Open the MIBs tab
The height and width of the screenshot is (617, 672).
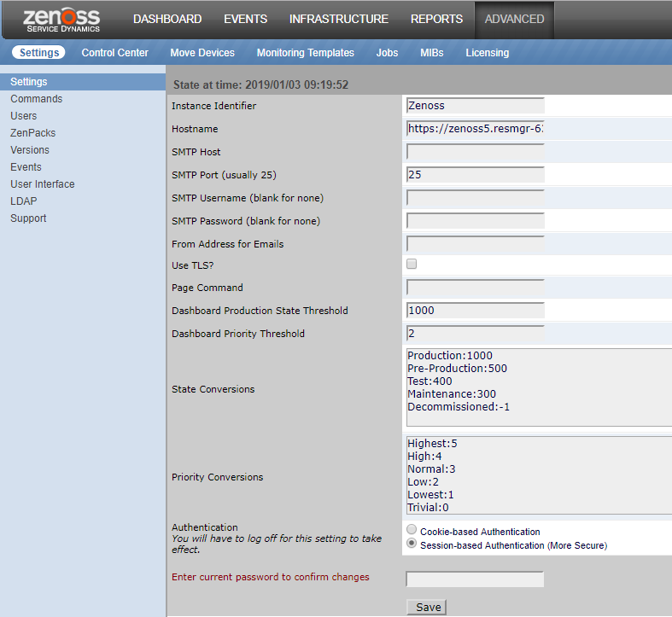pos(431,53)
